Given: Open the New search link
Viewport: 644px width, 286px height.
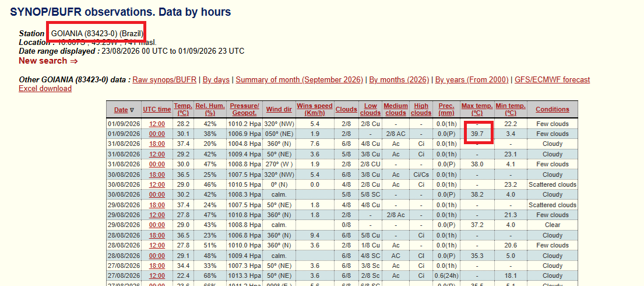Looking at the screenshot, I should click(48, 61).
